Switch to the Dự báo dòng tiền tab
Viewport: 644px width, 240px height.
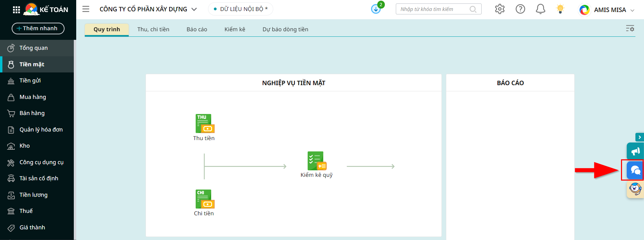click(x=285, y=30)
